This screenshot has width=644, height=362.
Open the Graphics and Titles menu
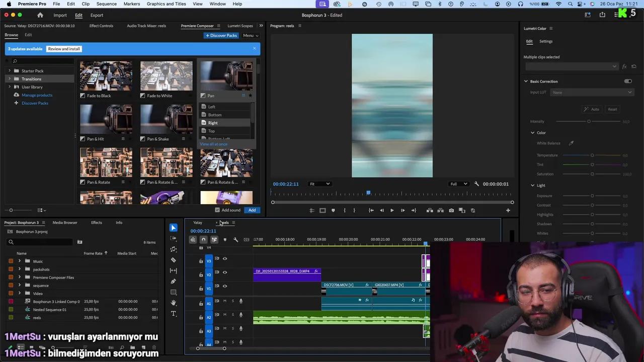[x=166, y=4]
